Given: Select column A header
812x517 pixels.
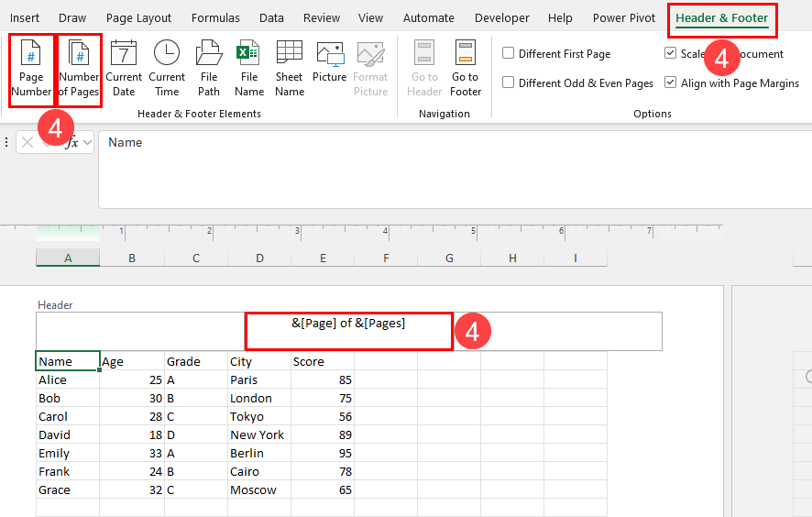Looking at the screenshot, I should coord(68,258).
